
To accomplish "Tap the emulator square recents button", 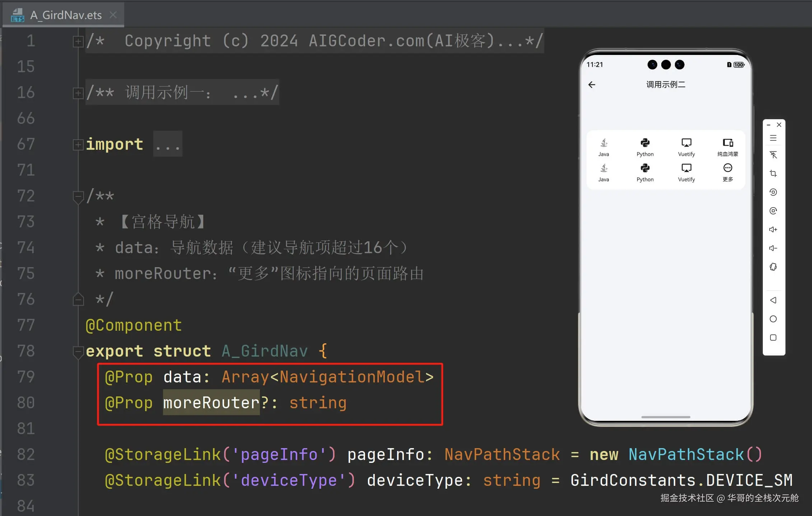I will click(773, 338).
